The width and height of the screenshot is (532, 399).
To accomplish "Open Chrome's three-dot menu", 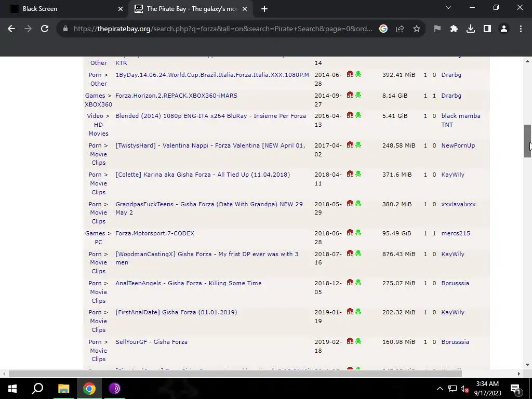I will (521, 29).
